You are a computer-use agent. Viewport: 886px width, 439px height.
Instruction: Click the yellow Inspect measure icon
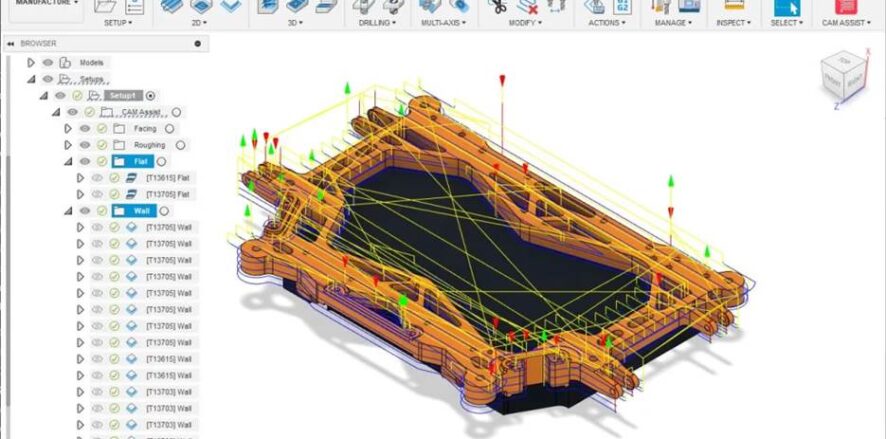click(733, 5)
